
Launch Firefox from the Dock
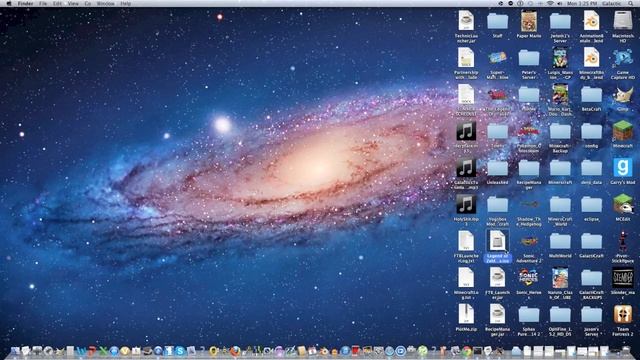pos(235,351)
